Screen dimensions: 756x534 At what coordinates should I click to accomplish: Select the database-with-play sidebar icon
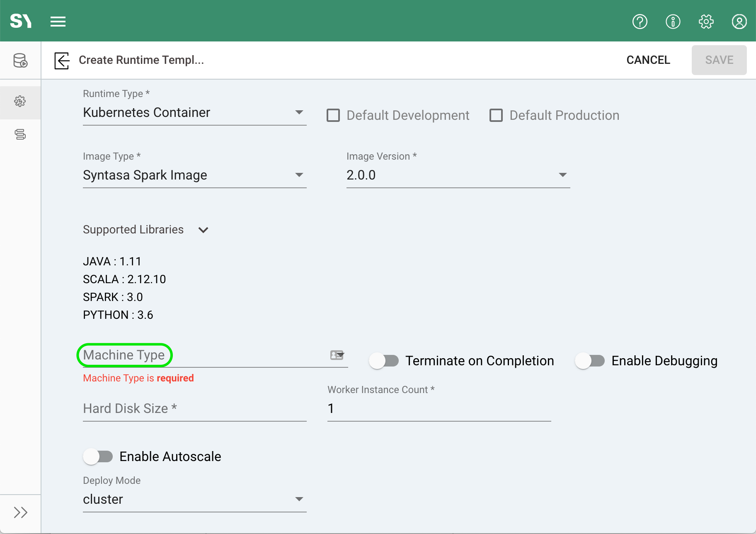pyautogui.click(x=20, y=61)
